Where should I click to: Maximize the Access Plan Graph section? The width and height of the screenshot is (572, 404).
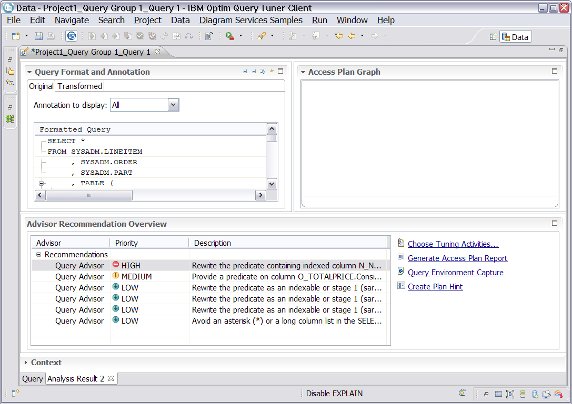(554, 71)
